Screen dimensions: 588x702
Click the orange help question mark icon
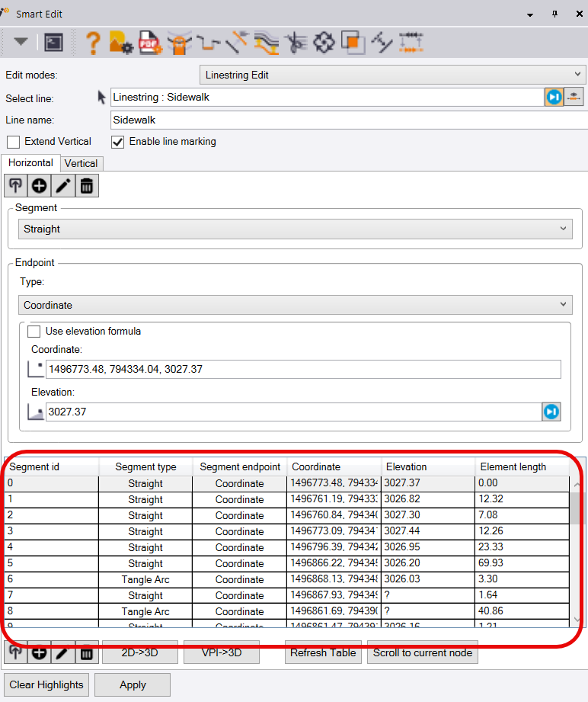point(93,42)
